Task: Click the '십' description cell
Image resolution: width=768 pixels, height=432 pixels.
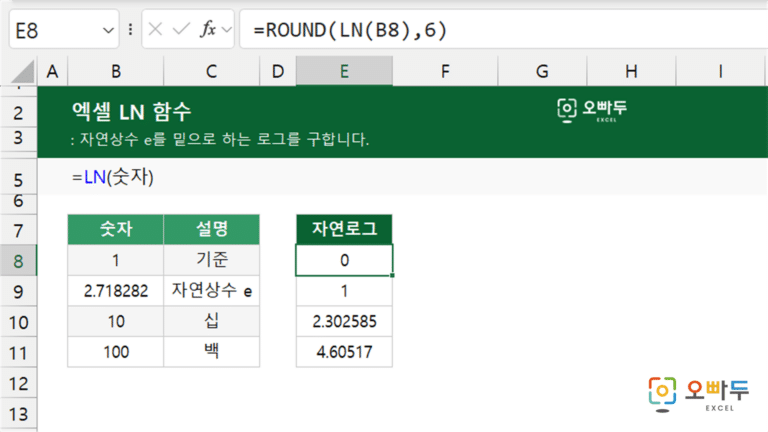Action: (212, 321)
